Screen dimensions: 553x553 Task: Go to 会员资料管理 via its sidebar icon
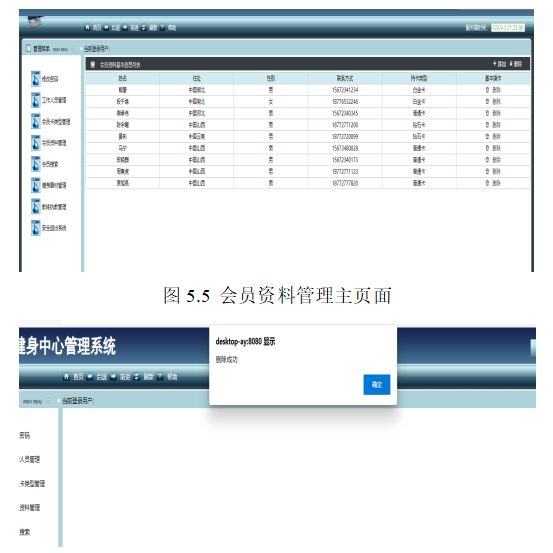click(x=36, y=143)
